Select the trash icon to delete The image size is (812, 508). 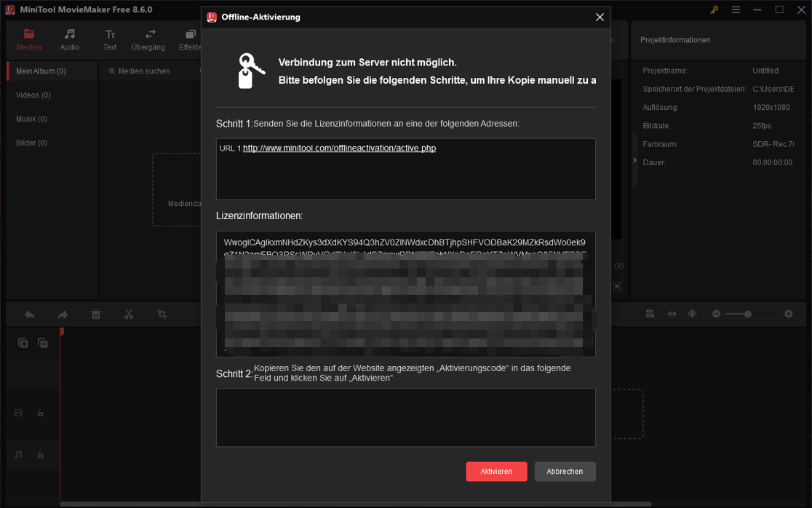95,314
